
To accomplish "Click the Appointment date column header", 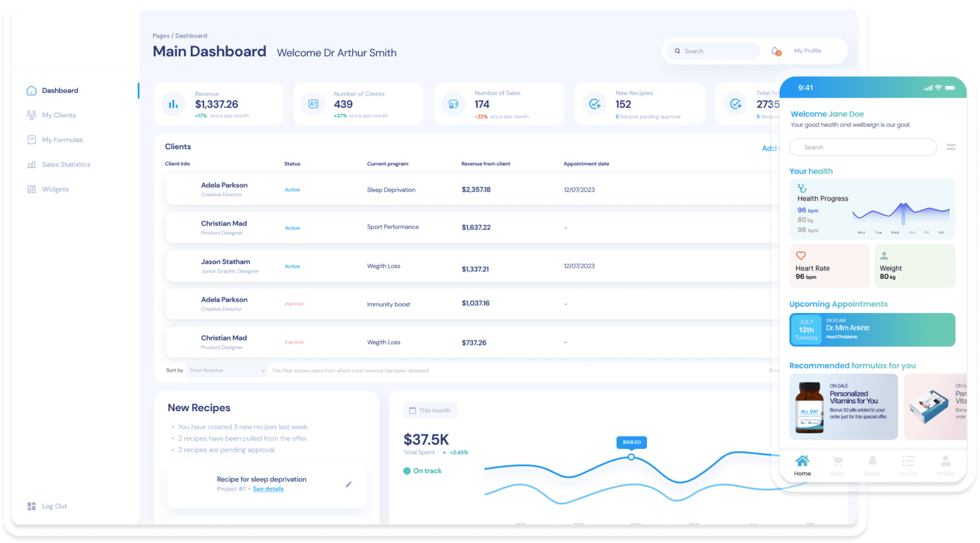I will click(x=586, y=164).
